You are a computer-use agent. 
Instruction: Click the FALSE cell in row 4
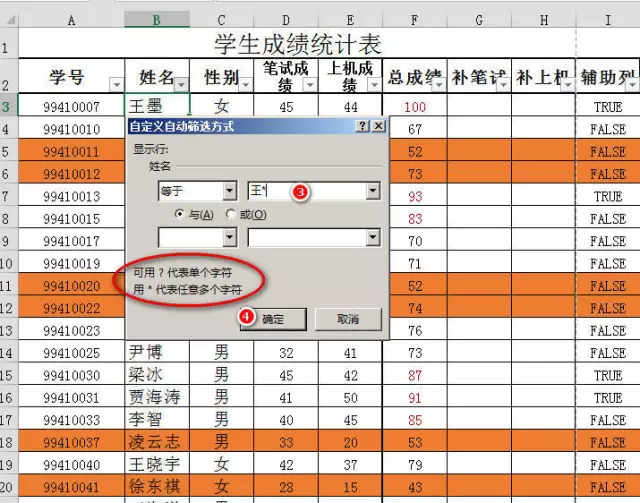pos(608,129)
